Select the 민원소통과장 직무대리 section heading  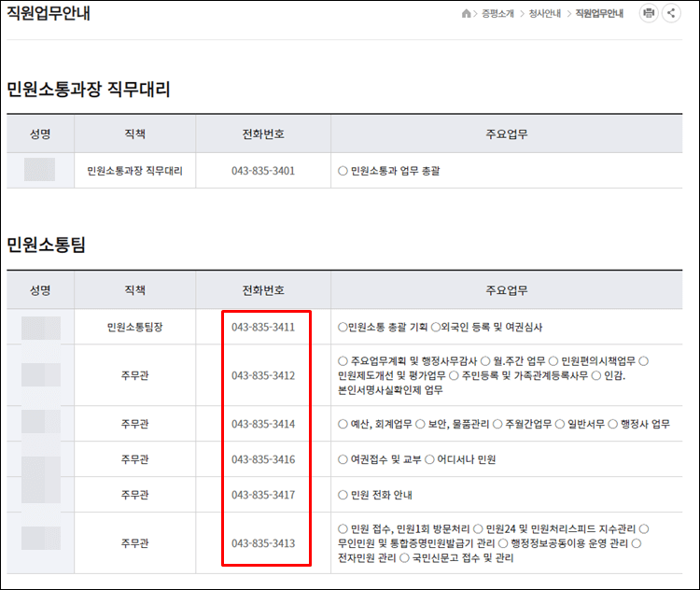89,90
